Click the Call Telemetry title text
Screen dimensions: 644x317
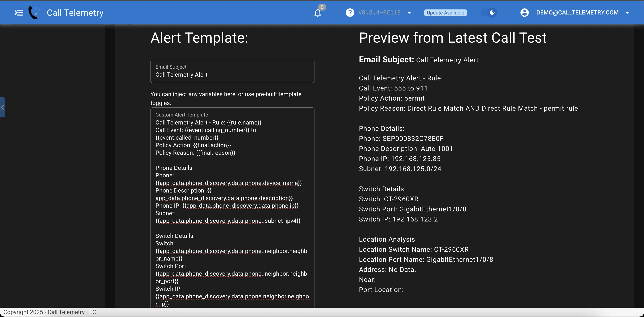(75, 13)
